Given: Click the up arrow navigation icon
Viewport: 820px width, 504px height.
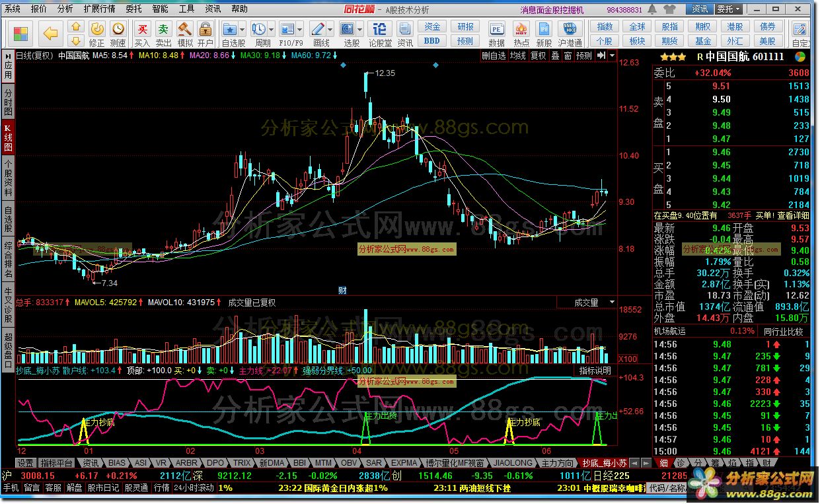Looking at the screenshot, I should point(76,27).
